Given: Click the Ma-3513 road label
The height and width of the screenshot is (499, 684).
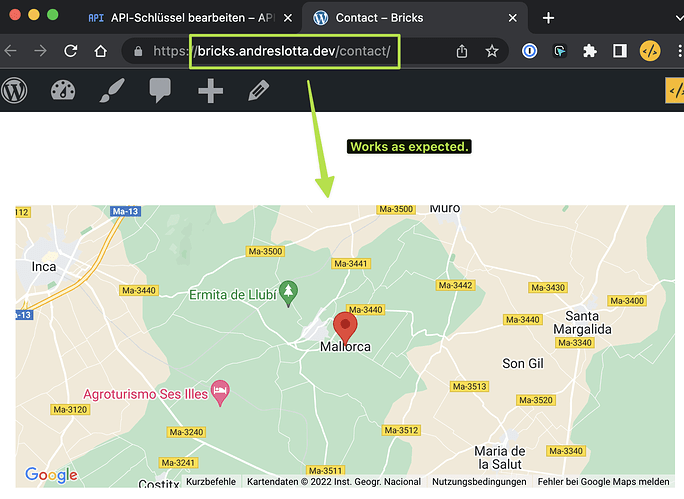Looking at the screenshot, I should [x=469, y=386].
